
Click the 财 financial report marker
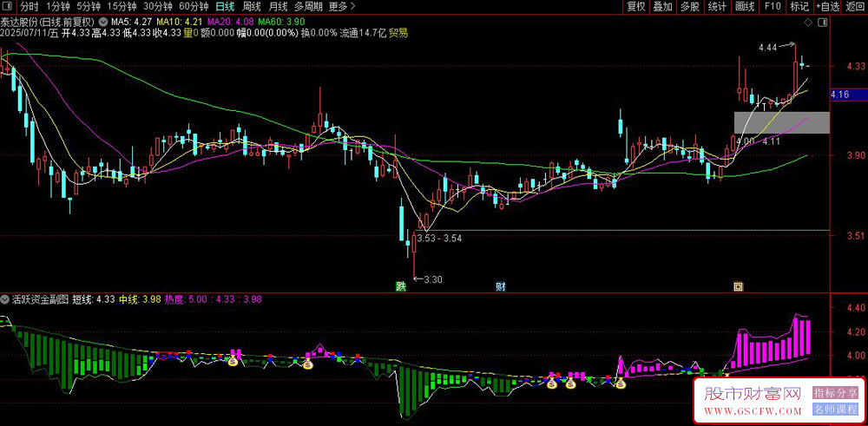click(x=501, y=286)
